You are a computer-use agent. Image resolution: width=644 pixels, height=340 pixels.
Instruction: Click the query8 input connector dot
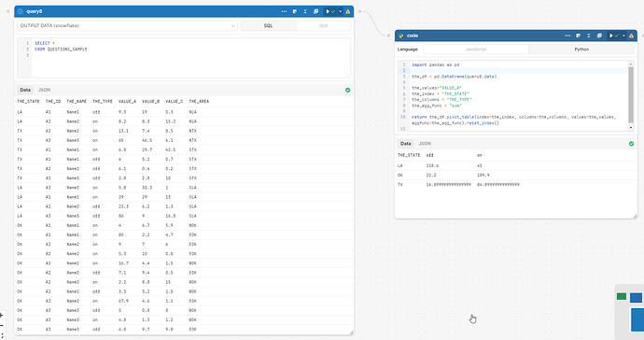[x=7, y=11]
